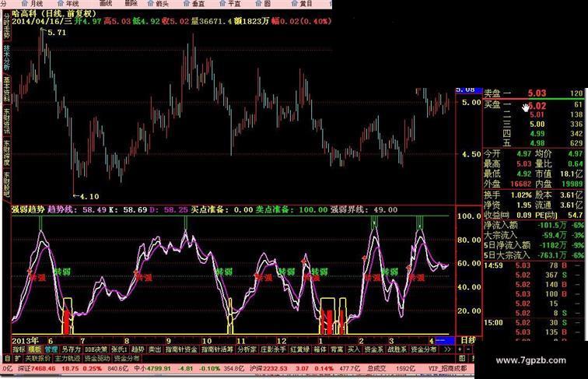Choose the 画线 draw line tool
The height and width of the screenshot is (379, 588).
click(x=106, y=3)
